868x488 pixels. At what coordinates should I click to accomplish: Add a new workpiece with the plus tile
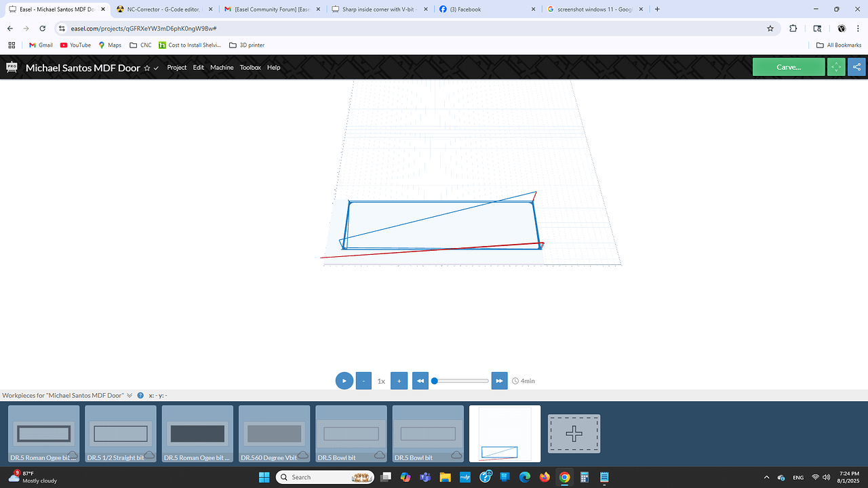tap(574, 433)
